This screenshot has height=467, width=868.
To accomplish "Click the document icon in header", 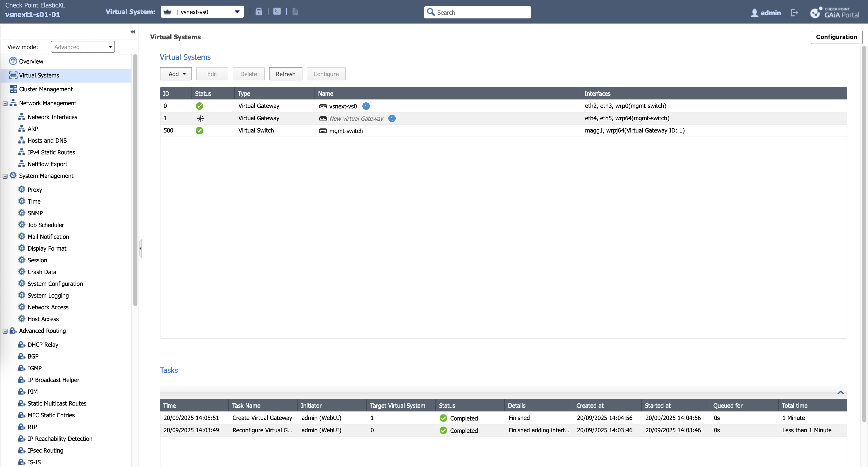I will 295,12.
